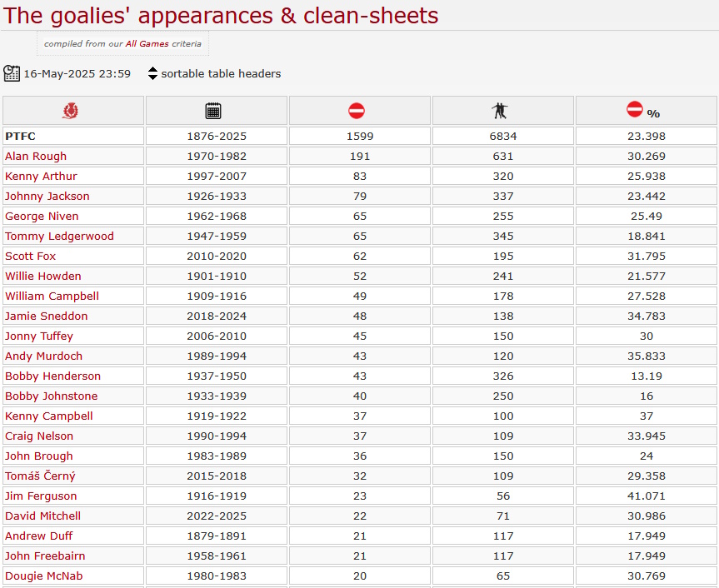Open Jim Ferguson's goalkeeper page
Screen dimensions: 719x588
click(x=41, y=496)
